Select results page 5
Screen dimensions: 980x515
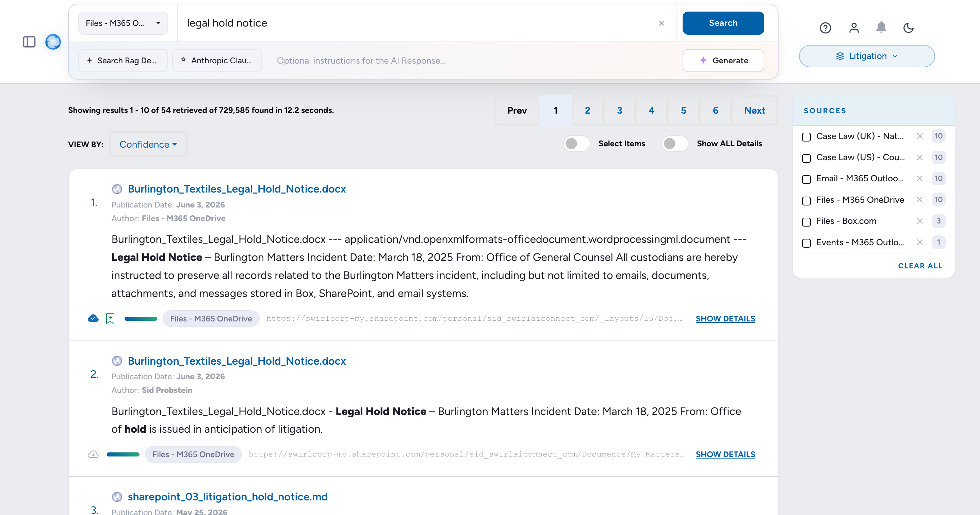pos(683,110)
